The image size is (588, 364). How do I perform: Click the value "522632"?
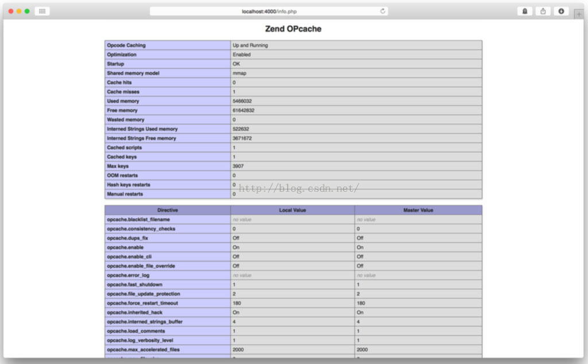click(x=241, y=129)
